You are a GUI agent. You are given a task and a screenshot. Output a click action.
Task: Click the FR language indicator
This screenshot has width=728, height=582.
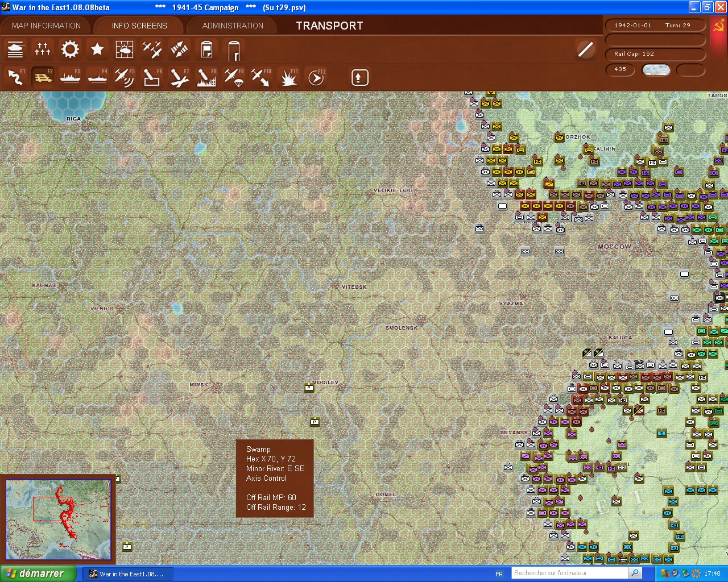coord(499,574)
